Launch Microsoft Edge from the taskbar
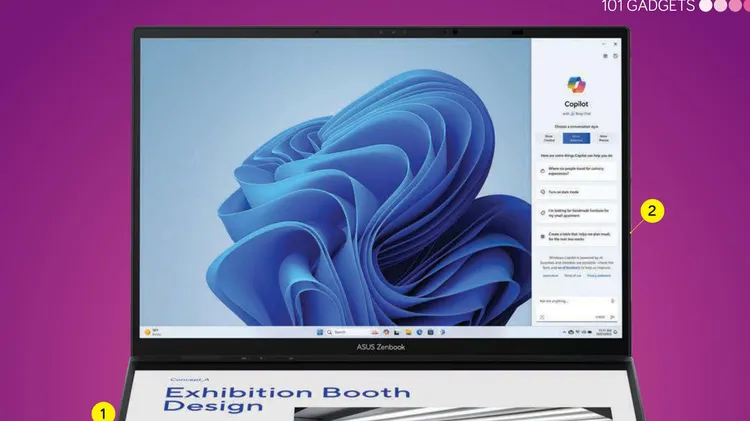The image size is (750, 421). 419,332
